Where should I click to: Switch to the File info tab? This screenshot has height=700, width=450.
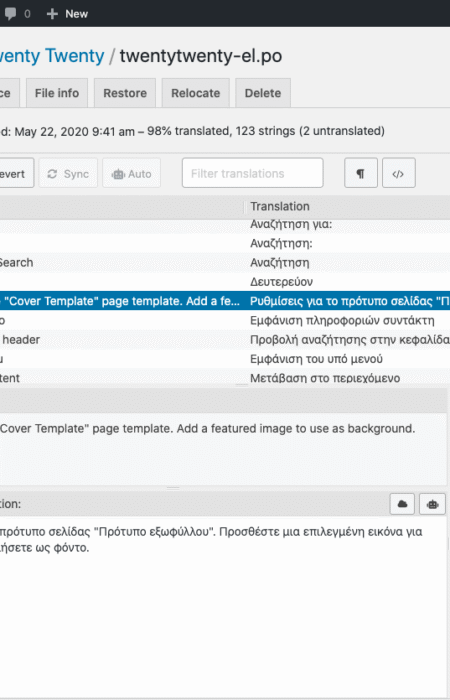[57, 93]
